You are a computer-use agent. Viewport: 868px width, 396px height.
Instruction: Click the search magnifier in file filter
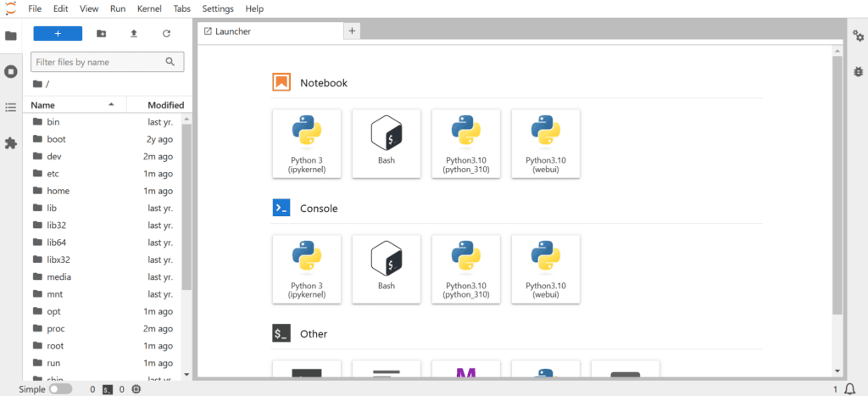coord(170,62)
